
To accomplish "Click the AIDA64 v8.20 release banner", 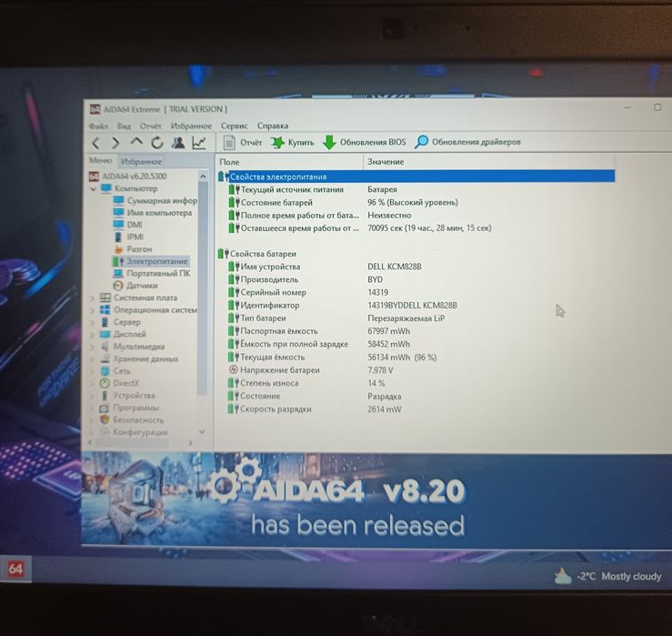I will [376, 500].
